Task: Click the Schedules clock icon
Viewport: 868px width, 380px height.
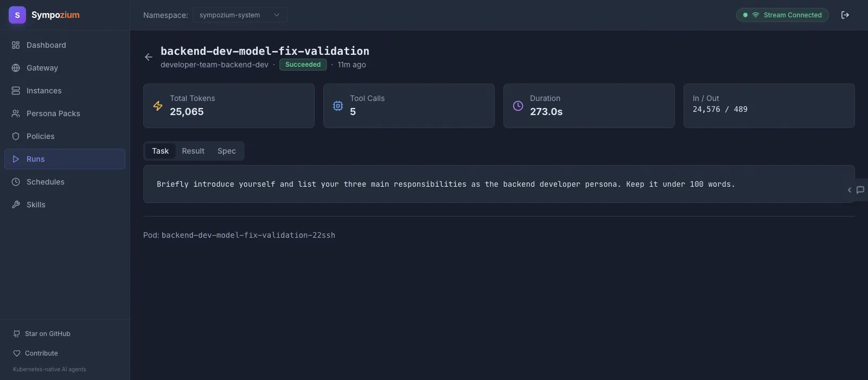Action: pyautogui.click(x=16, y=182)
